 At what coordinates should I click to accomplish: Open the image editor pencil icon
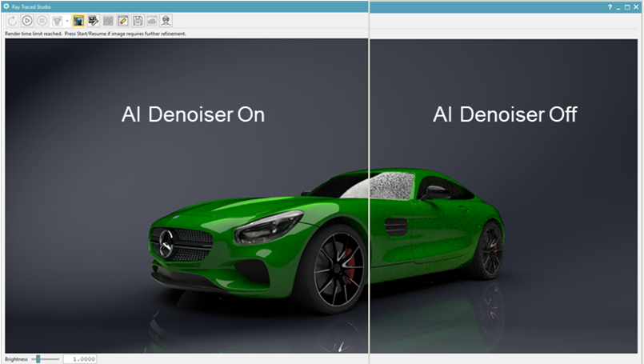coord(122,21)
